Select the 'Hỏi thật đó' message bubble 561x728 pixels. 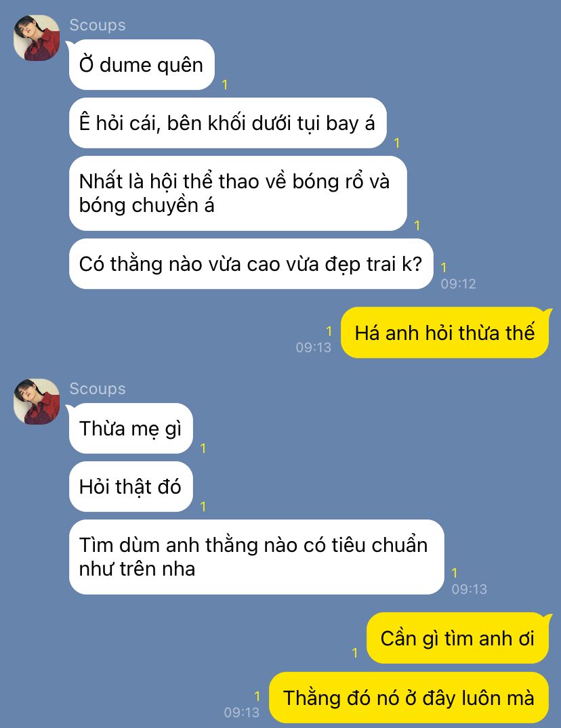pyautogui.click(x=131, y=486)
